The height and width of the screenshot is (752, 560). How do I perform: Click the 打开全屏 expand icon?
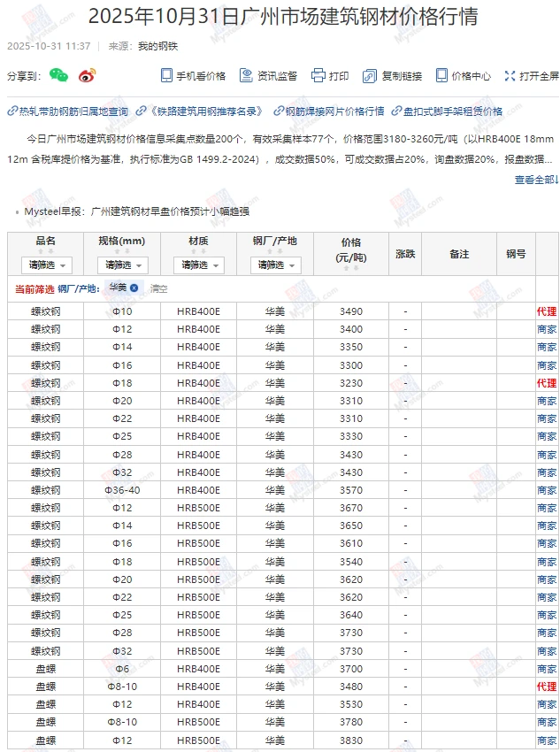(x=510, y=76)
